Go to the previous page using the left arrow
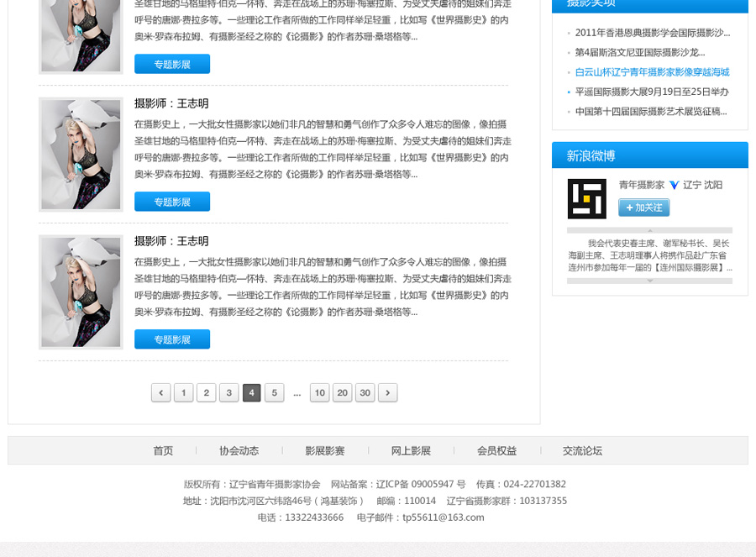 tap(160, 392)
